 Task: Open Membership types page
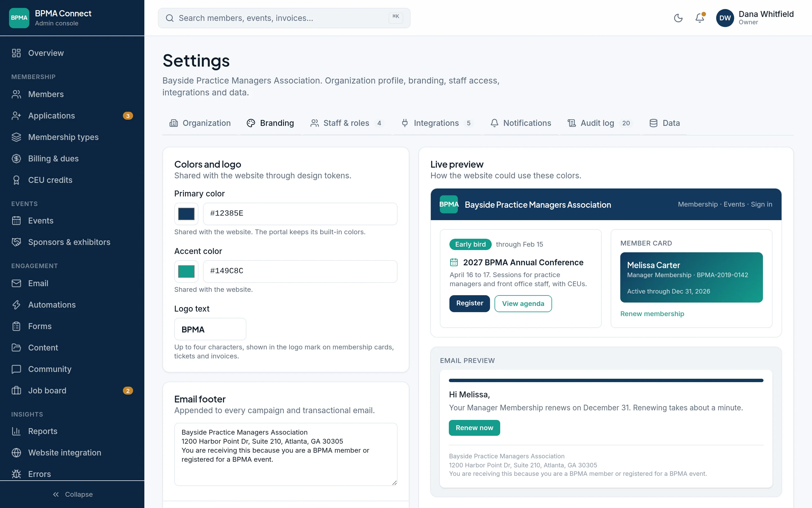72,137
